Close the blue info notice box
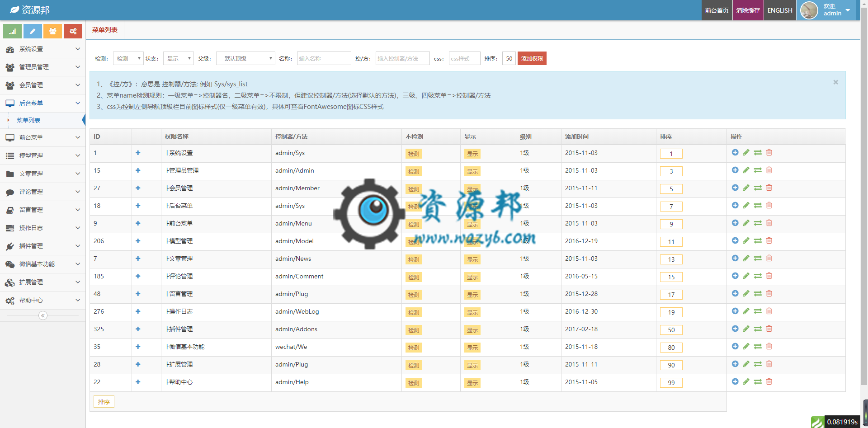868x428 pixels. [835, 82]
